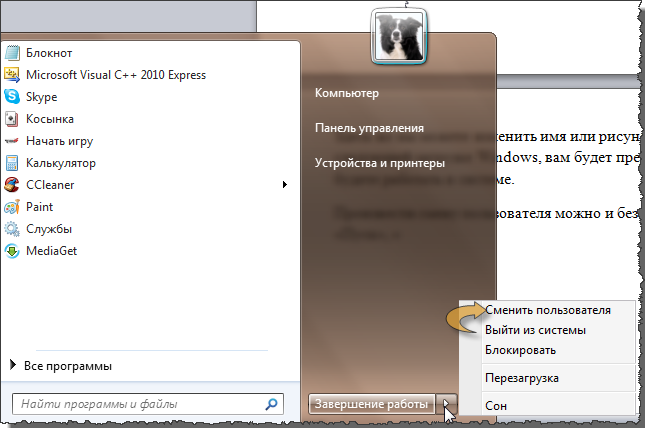Open Панель управления link
The height and width of the screenshot is (428, 645).
[369, 128]
